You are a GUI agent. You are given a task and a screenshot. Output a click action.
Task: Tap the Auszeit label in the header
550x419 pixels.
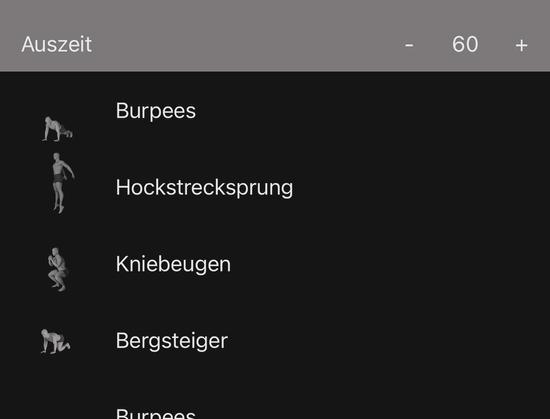56,44
